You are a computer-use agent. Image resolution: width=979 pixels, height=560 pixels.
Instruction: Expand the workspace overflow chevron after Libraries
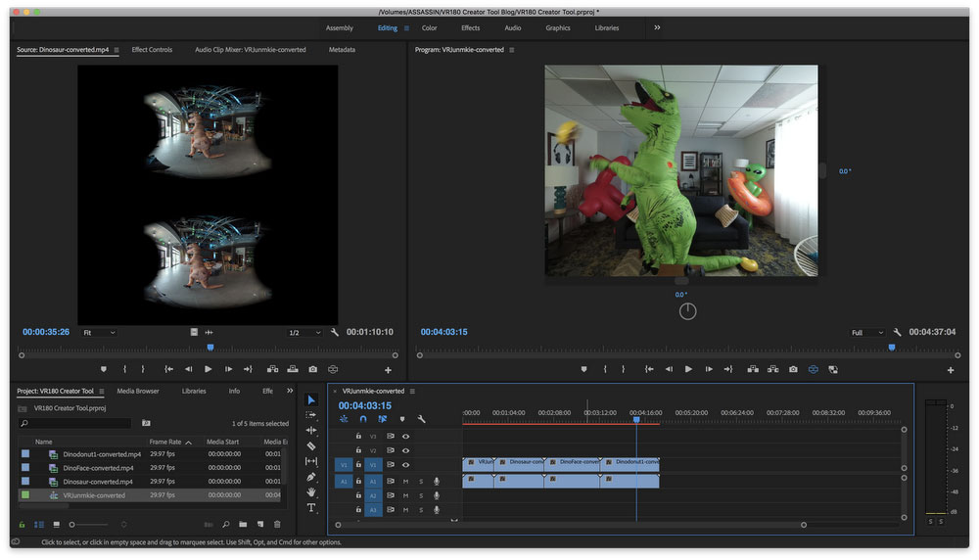pyautogui.click(x=657, y=27)
